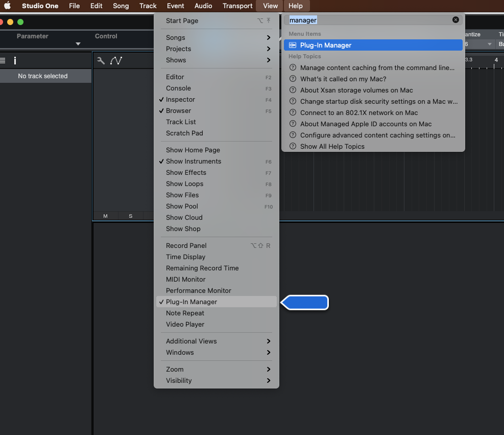The image size is (504, 435).
Task: Open the Event menu
Action: pyautogui.click(x=176, y=6)
